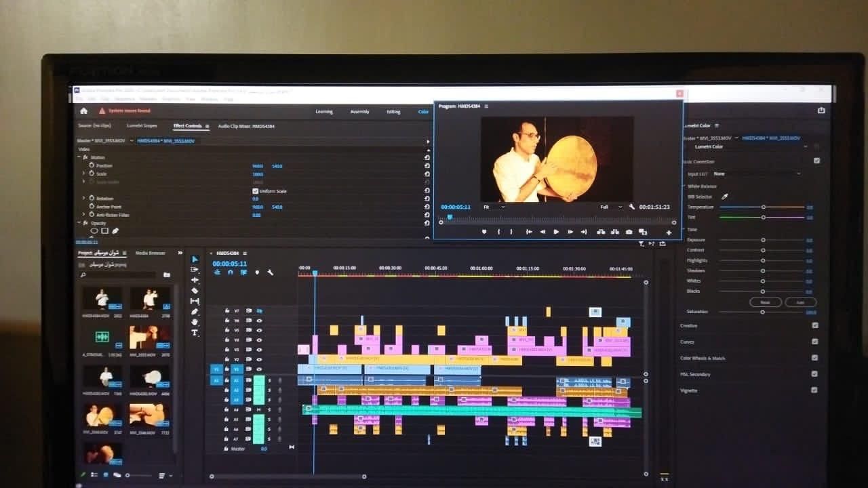Image resolution: width=868 pixels, height=488 pixels.
Task: Toggle Color Wheels & Match checkbox
Action: 815,358
